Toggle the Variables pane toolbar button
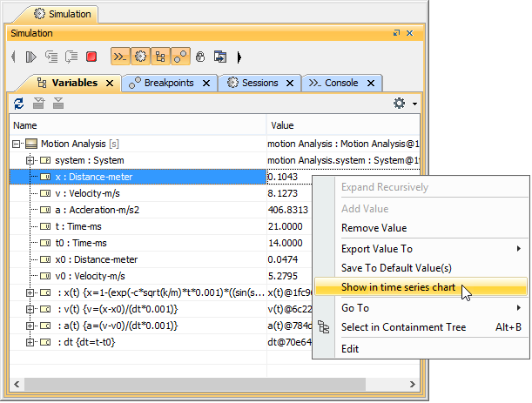 pyautogui.click(x=159, y=57)
